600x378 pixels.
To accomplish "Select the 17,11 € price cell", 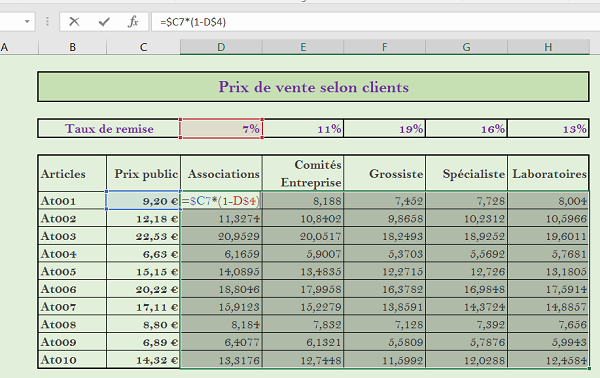I will [x=143, y=306].
